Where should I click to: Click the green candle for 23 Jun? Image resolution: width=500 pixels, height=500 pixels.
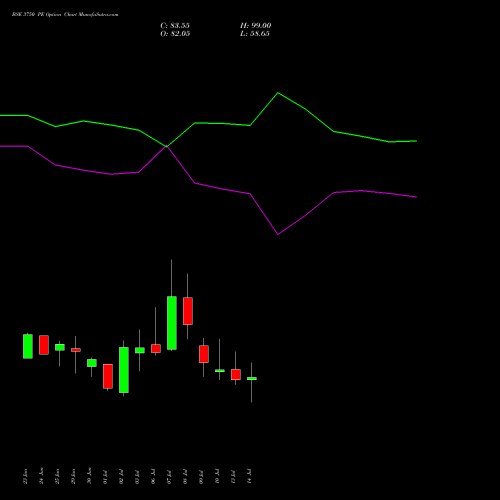[28, 346]
